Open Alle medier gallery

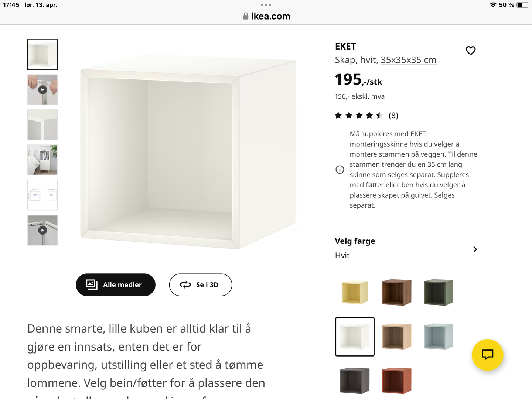click(116, 285)
